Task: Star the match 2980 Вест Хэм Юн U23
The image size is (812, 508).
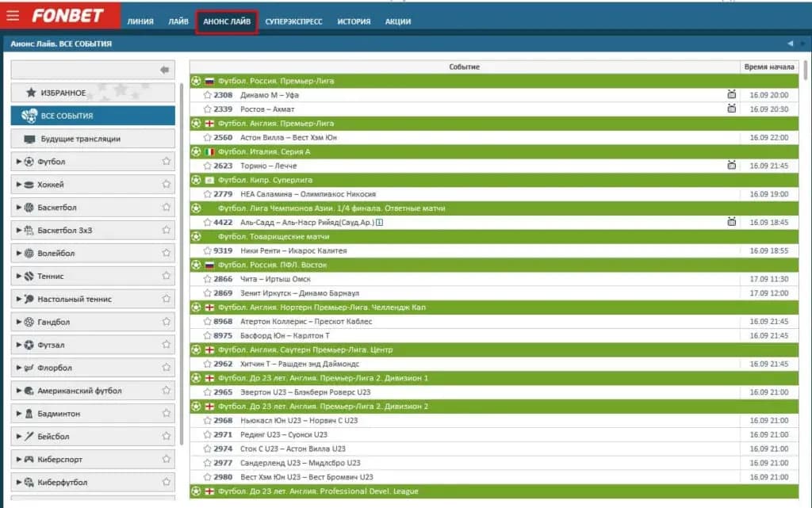Action: tap(207, 477)
